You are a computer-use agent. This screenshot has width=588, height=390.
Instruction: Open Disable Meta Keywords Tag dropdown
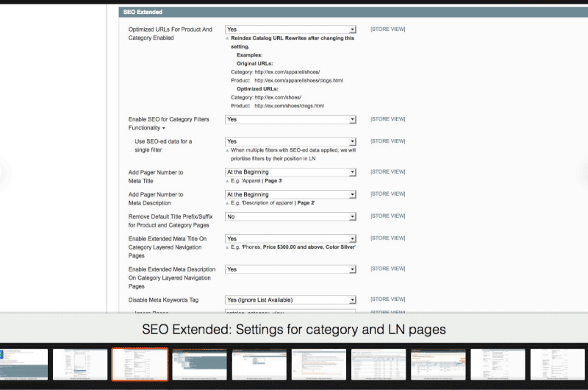pyautogui.click(x=290, y=300)
